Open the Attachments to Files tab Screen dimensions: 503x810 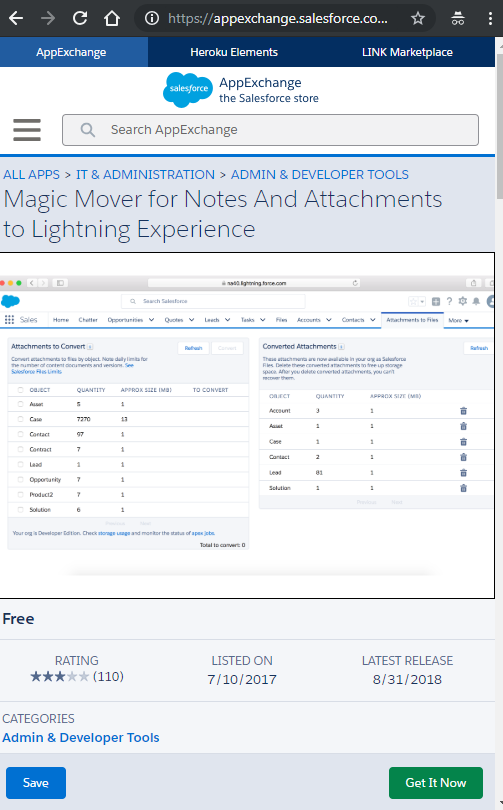[x=412, y=320]
